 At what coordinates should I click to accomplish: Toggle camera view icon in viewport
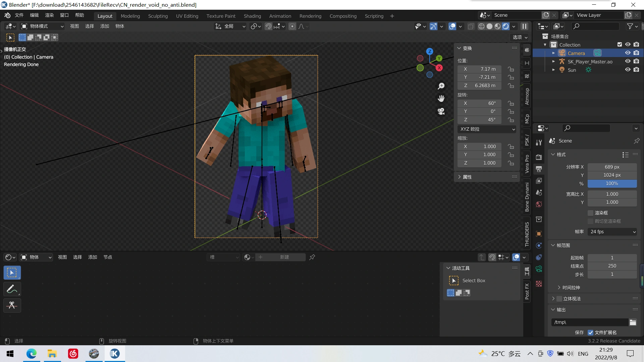click(441, 111)
